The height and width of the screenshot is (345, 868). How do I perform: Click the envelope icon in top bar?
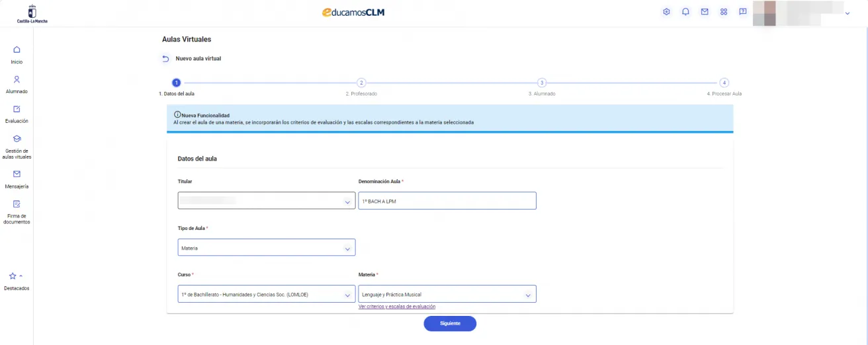click(705, 12)
